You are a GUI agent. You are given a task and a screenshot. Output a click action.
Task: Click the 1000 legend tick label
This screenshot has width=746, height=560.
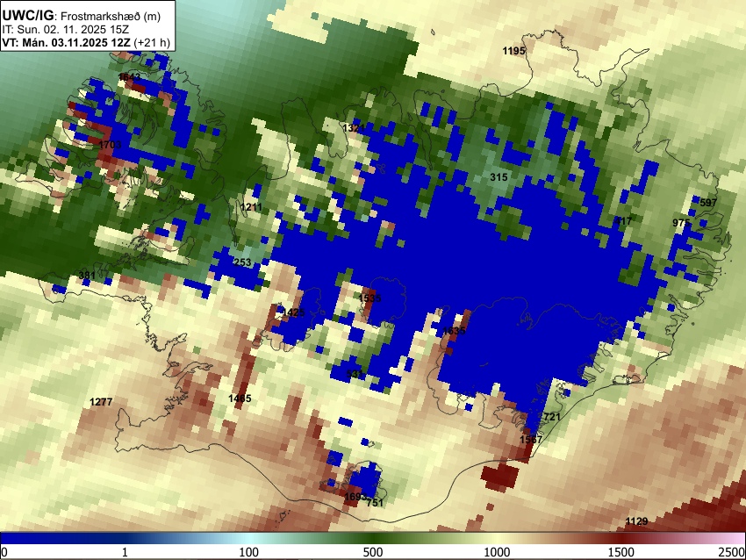point(497,552)
